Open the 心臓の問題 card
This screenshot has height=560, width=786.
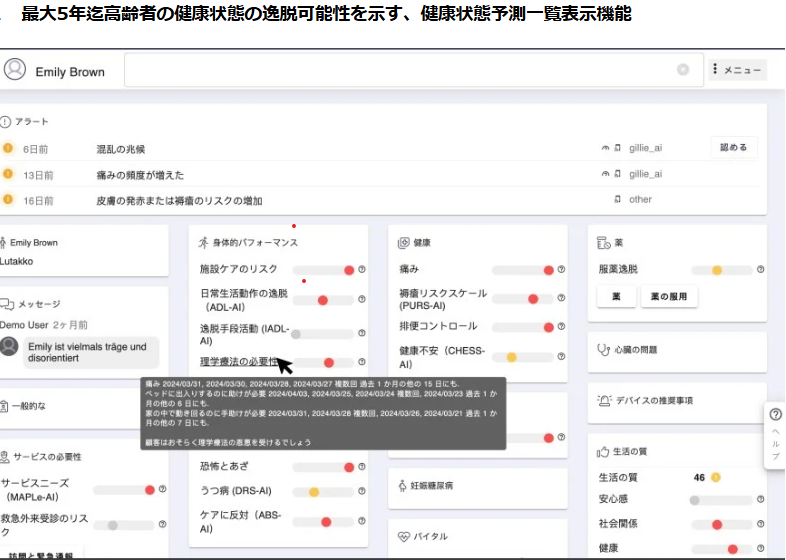coord(677,352)
